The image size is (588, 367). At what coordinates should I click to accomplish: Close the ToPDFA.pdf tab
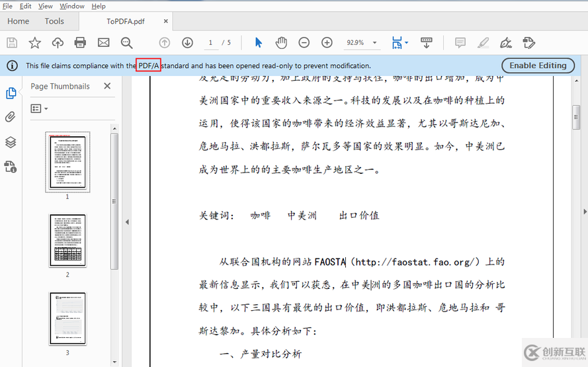coord(166,21)
